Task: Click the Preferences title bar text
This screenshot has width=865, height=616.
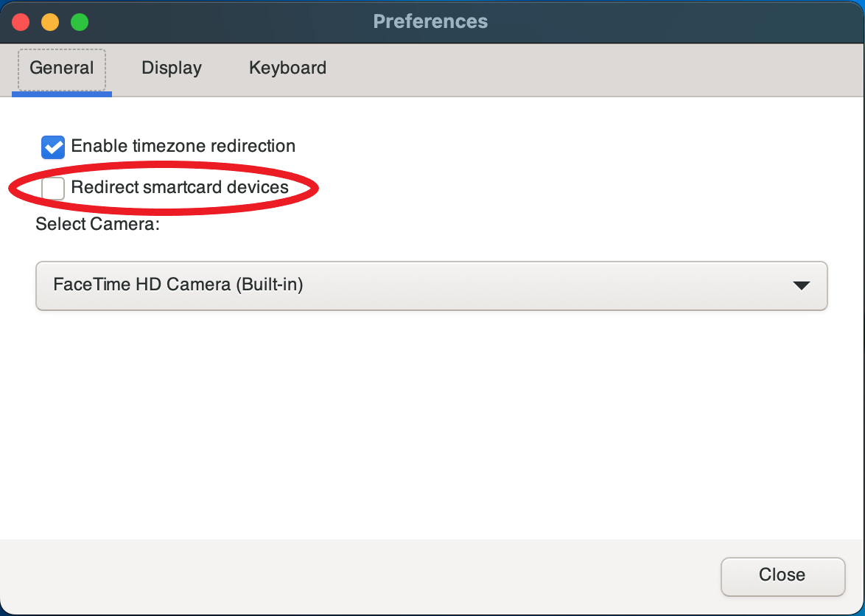Action: pyautogui.click(x=430, y=21)
